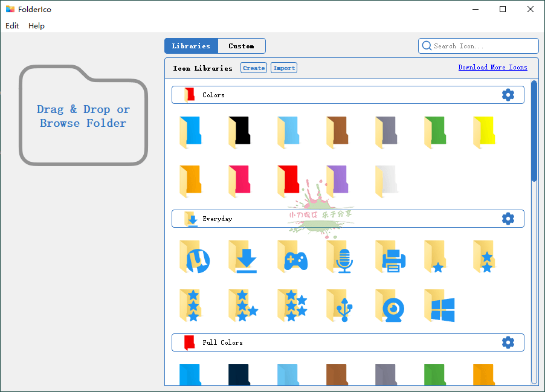
Task: Choose the webcam folder icon
Action: tap(390, 306)
